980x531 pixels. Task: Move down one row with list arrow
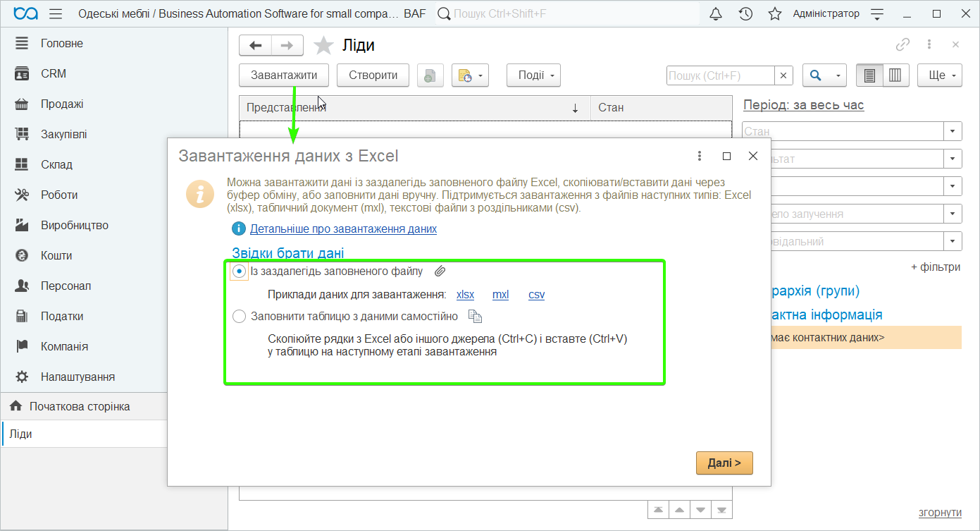click(700, 509)
